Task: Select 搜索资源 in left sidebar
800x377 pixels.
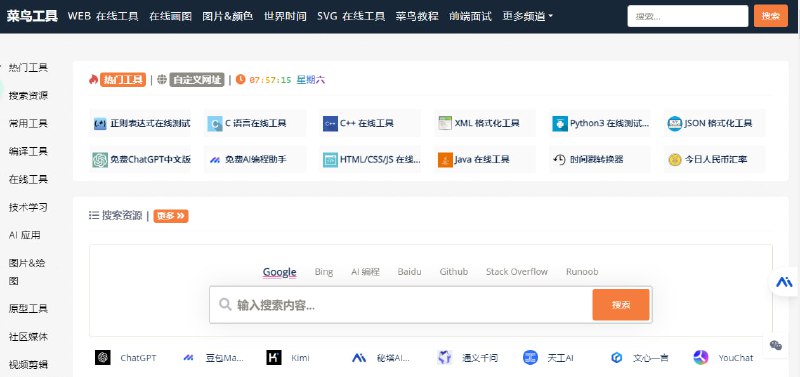Action: click(x=28, y=95)
